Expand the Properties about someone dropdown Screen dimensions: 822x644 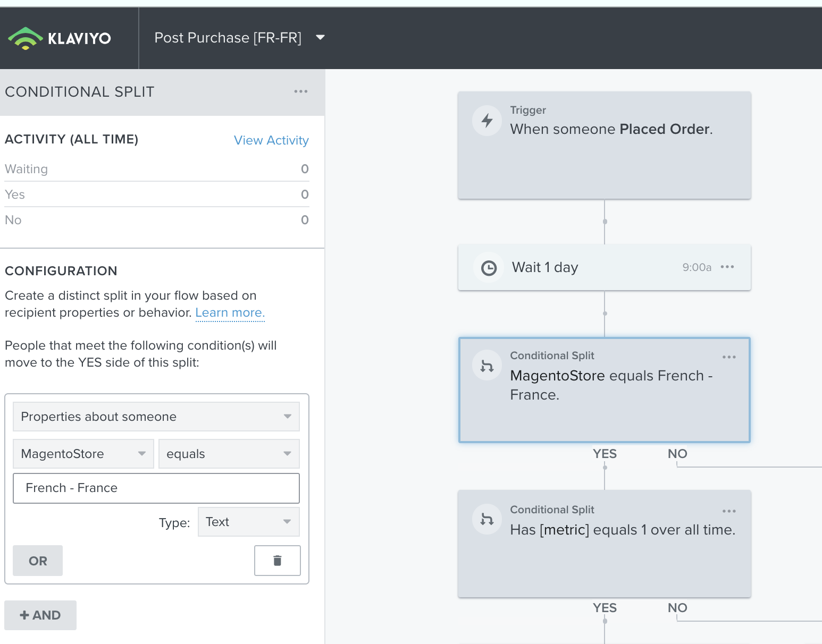point(156,417)
